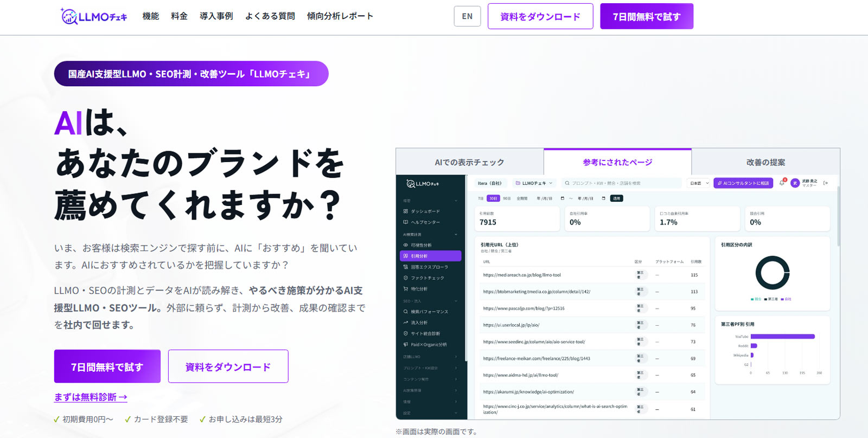Screen dimensions: 868x438
Task: Open the 機能 menu item
Action: click(151, 16)
